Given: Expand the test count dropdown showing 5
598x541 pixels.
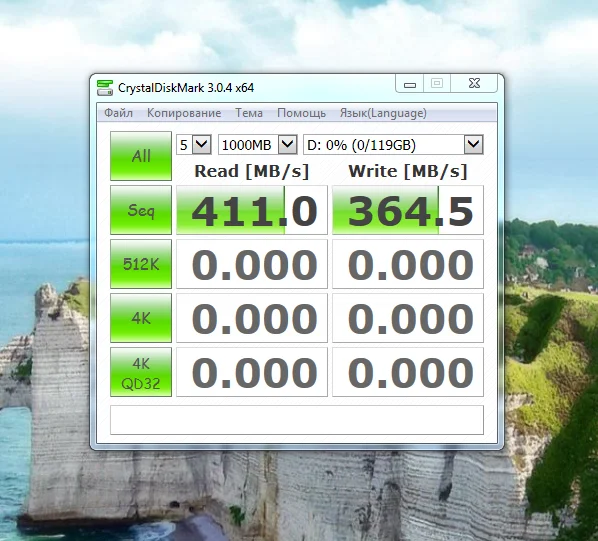Looking at the screenshot, I should pyautogui.click(x=194, y=145).
